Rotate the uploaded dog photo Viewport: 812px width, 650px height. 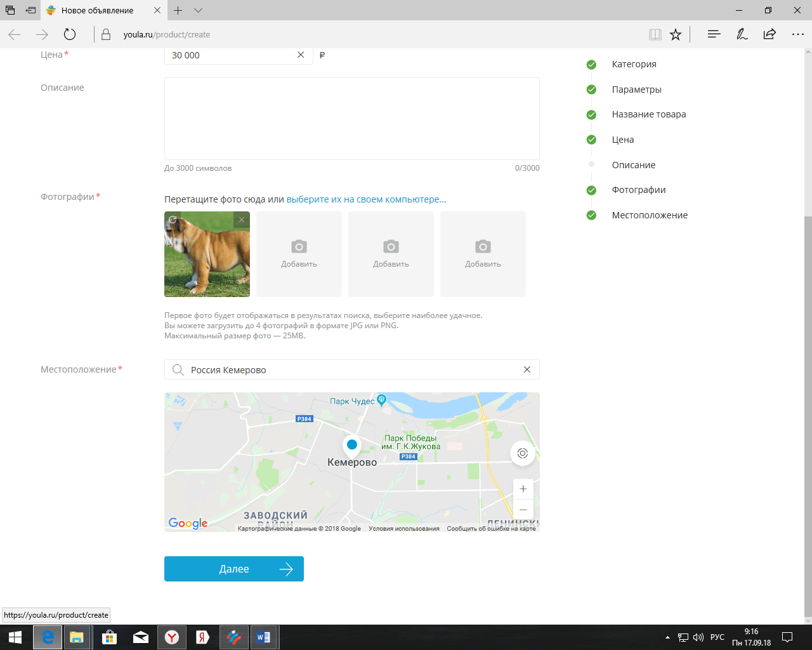click(173, 220)
